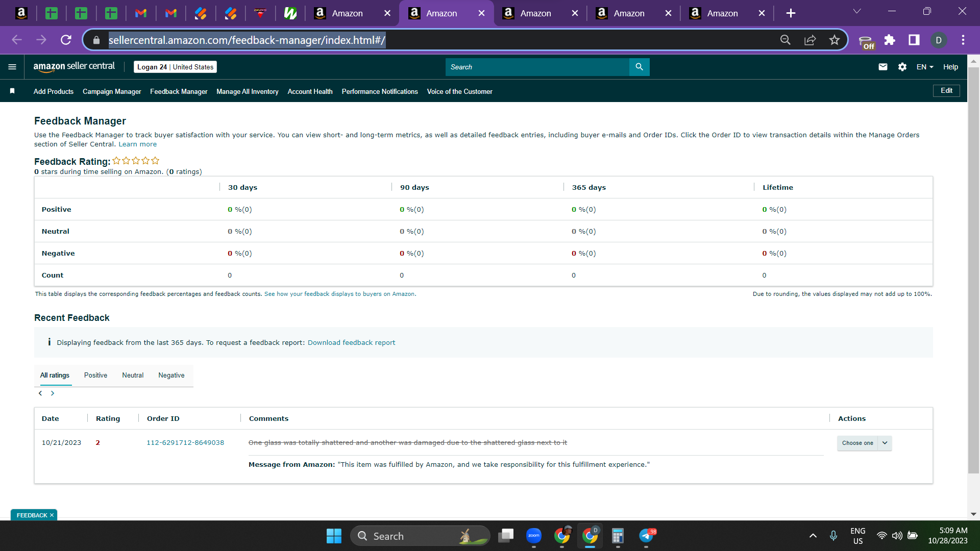980x551 pixels.
Task: Click the Amazon Seller Central logo
Action: point(74,67)
